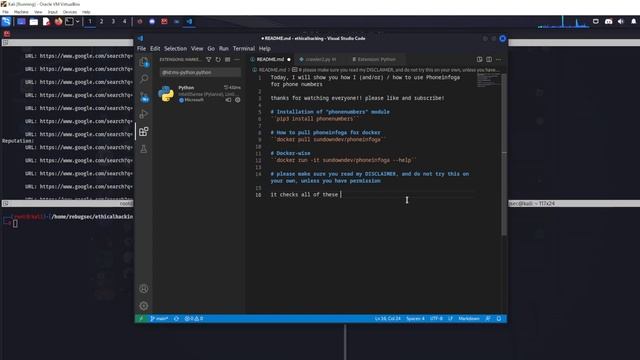Open the Explorer view in VS Code activity bar
Viewport: 640px width, 360px height.
pos(144,62)
